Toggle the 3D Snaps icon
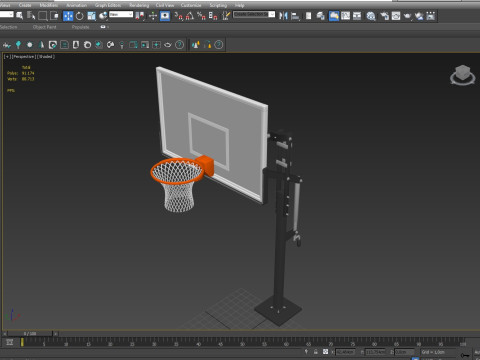 179,16
